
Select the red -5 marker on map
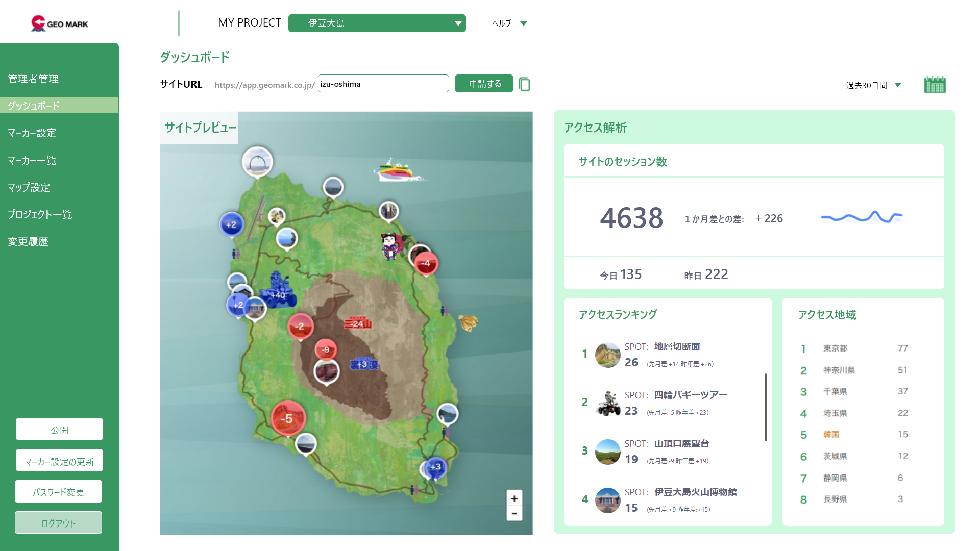pyautogui.click(x=288, y=418)
